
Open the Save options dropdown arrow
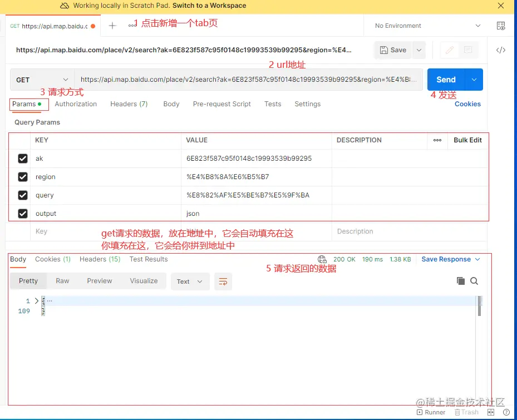pos(418,50)
